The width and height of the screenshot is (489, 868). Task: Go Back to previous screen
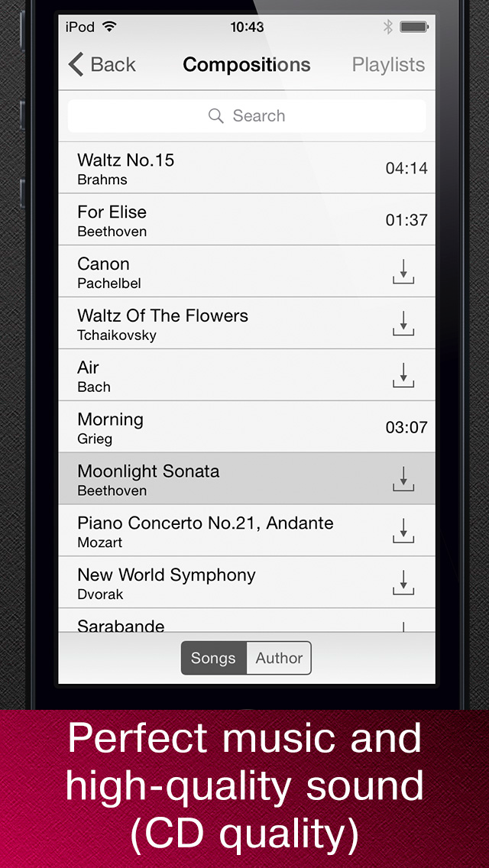point(102,64)
